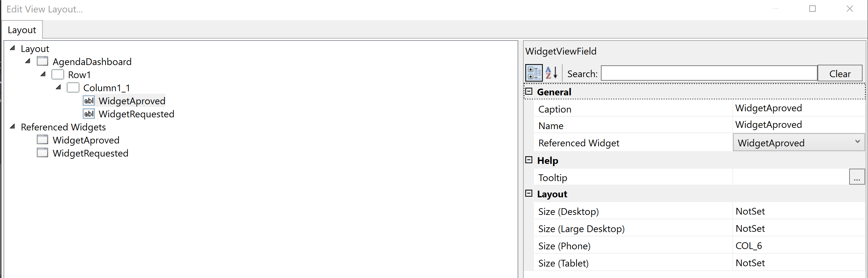Close the Edit View Layout window

pos(849,9)
